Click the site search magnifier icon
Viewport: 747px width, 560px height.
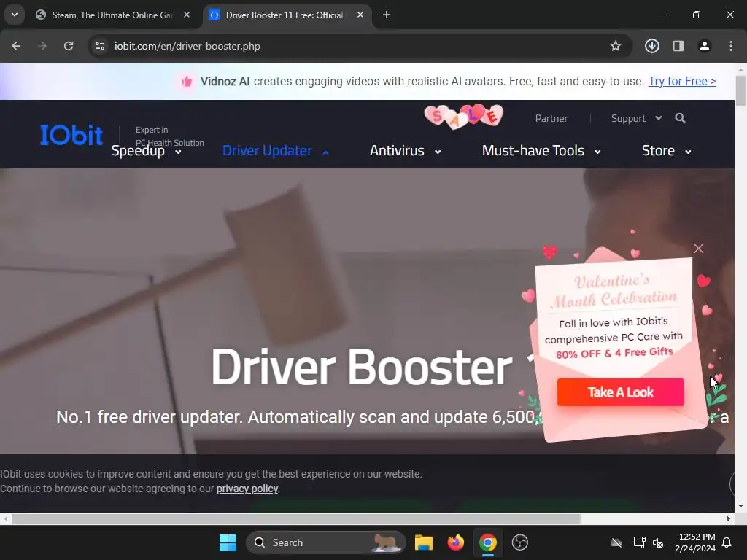tap(680, 118)
